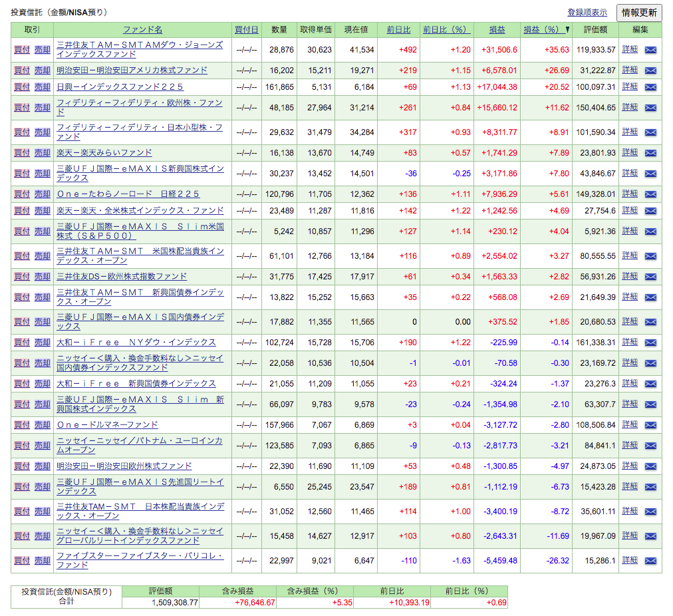Open fund link One-ドルマネーファンド
673x616 pixels.
[x=107, y=425]
